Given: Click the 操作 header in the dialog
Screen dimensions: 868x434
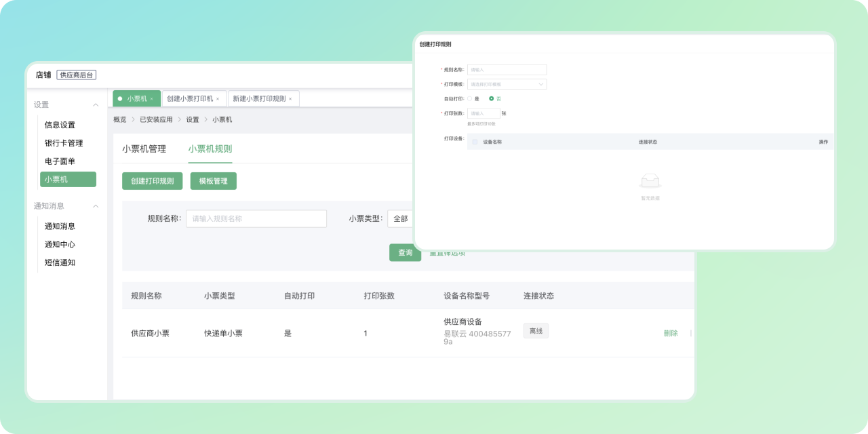Looking at the screenshot, I should click(x=823, y=142).
